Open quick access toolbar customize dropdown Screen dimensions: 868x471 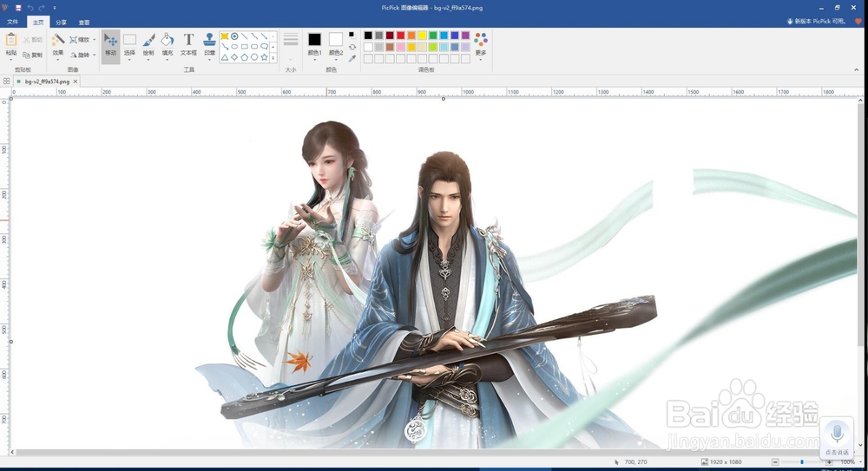[54, 8]
